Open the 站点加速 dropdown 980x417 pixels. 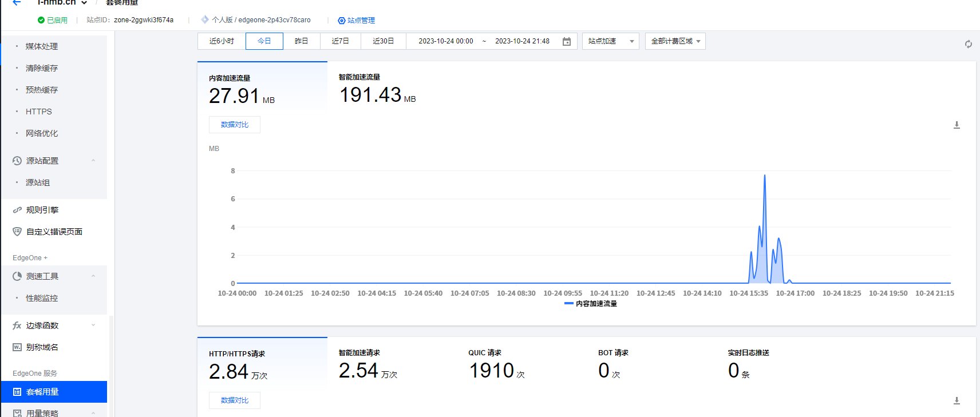pyautogui.click(x=610, y=41)
